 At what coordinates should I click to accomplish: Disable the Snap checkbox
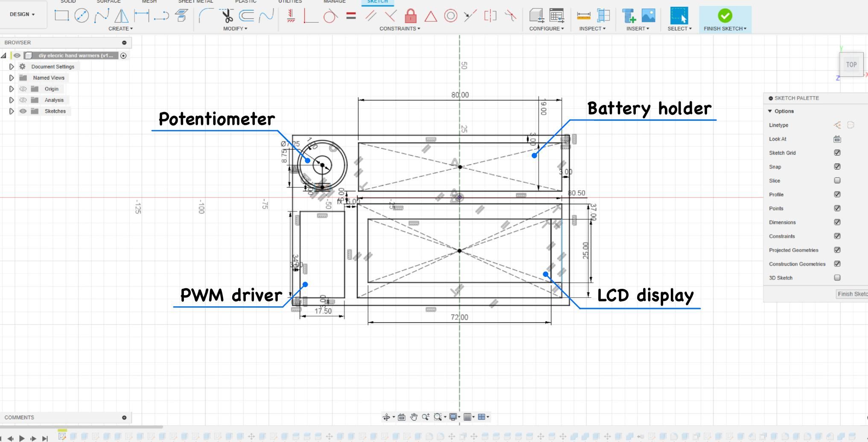click(837, 166)
